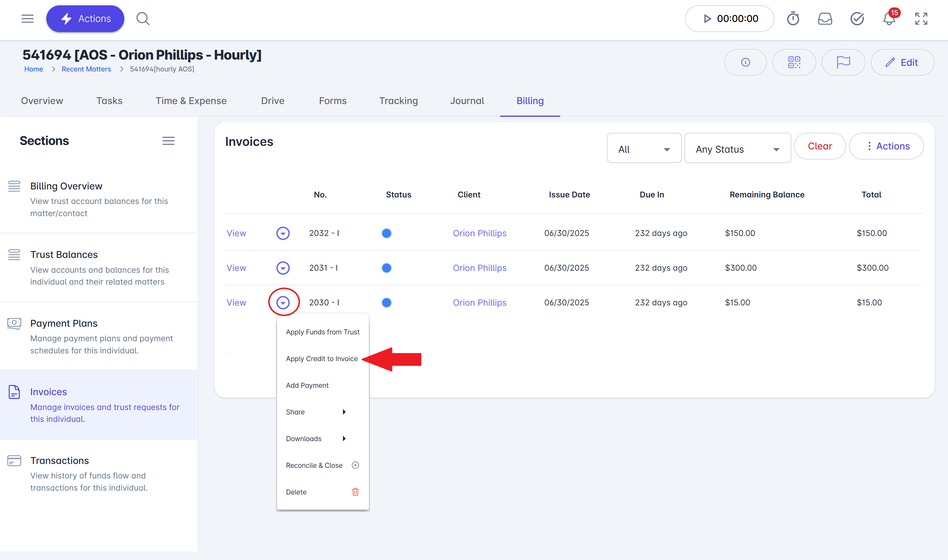Open the inbox tray icon
948x560 pixels.
click(x=825, y=18)
